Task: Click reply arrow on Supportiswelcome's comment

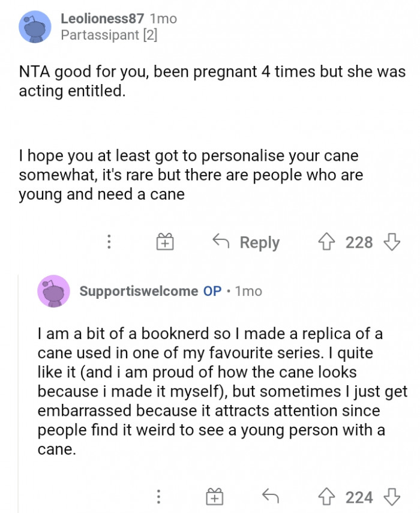Action: tap(270, 497)
